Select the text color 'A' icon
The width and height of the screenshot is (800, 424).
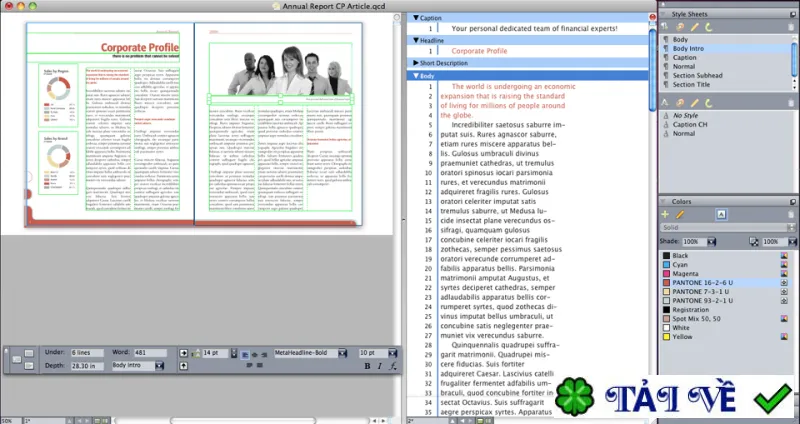[721, 215]
